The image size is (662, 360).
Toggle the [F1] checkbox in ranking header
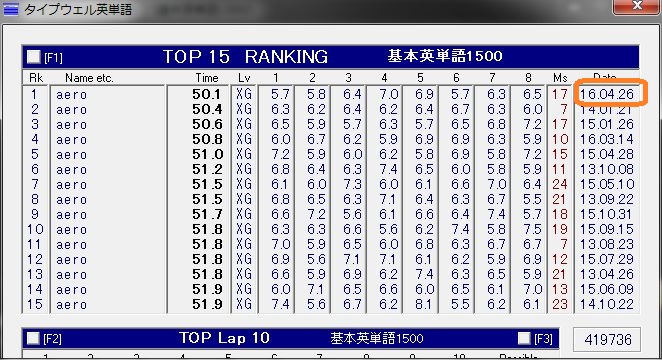click(x=33, y=57)
